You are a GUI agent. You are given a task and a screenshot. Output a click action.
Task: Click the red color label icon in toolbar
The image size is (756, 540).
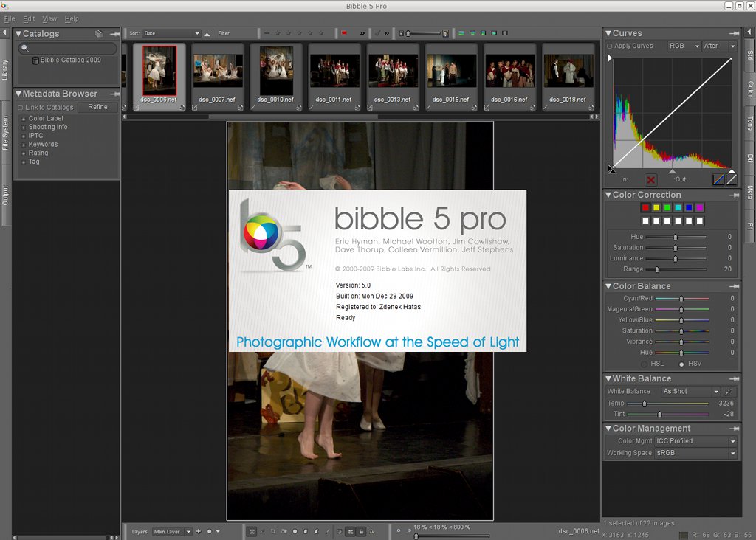344,33
